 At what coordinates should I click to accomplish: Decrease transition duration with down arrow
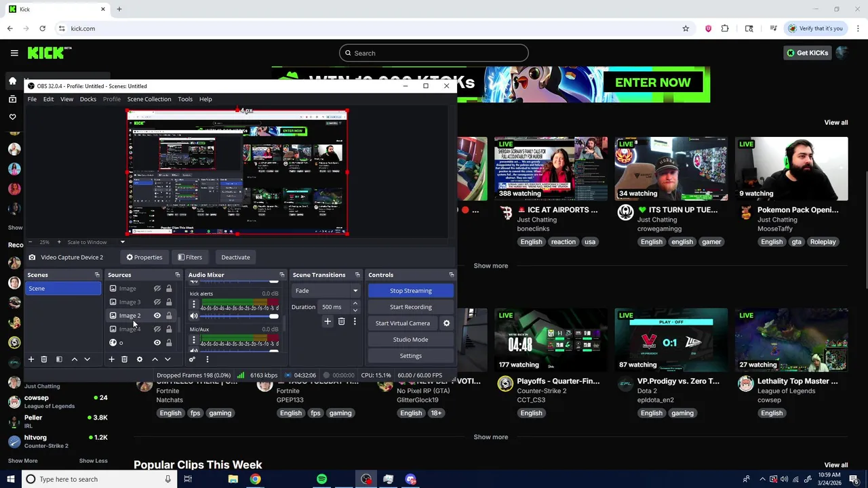tap(355, 310)
